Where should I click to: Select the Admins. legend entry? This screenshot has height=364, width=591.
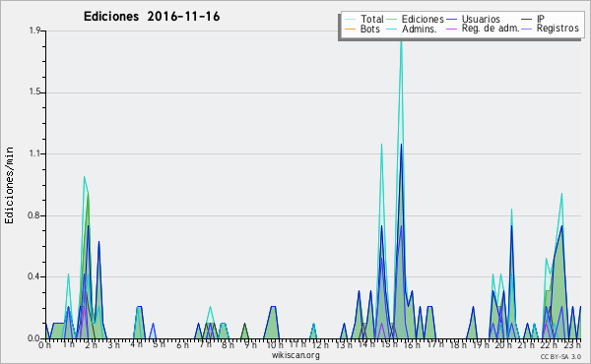[x=420, y=29]
